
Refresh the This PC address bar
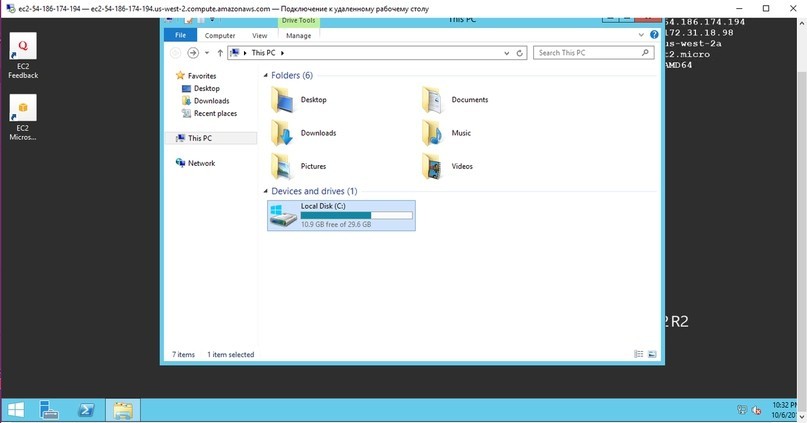pyautogui.click(x=520, y=53)
